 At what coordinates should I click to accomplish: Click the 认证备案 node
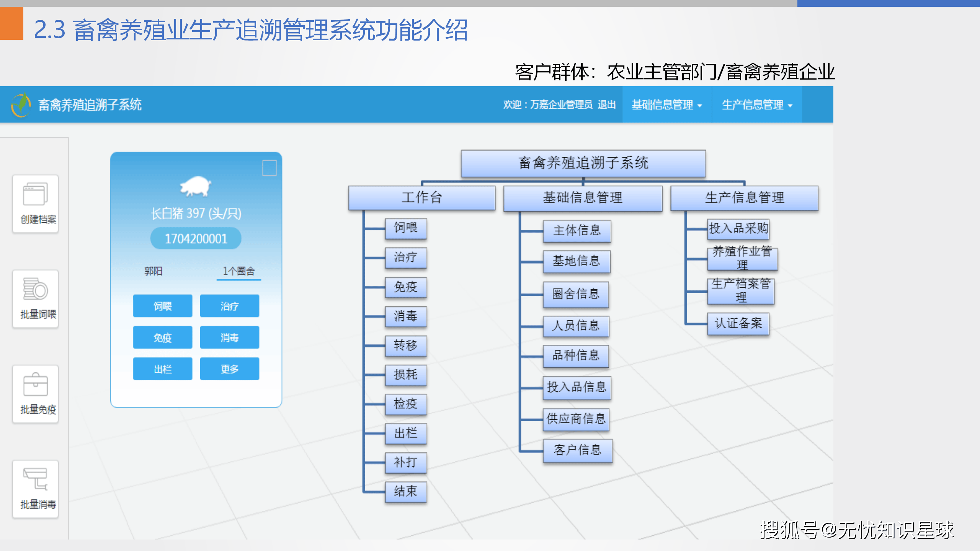[738, 324]
